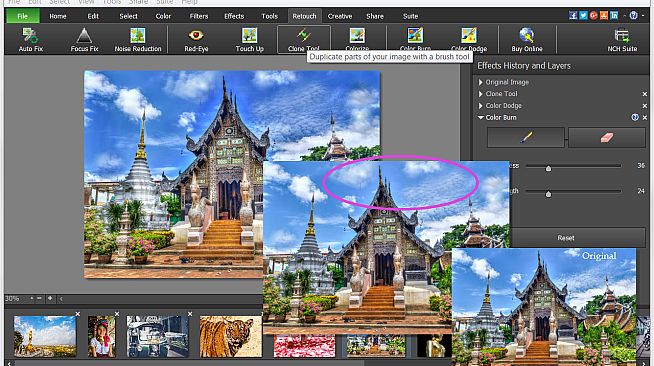Expand the Color Dodge layer

point(480,105)
